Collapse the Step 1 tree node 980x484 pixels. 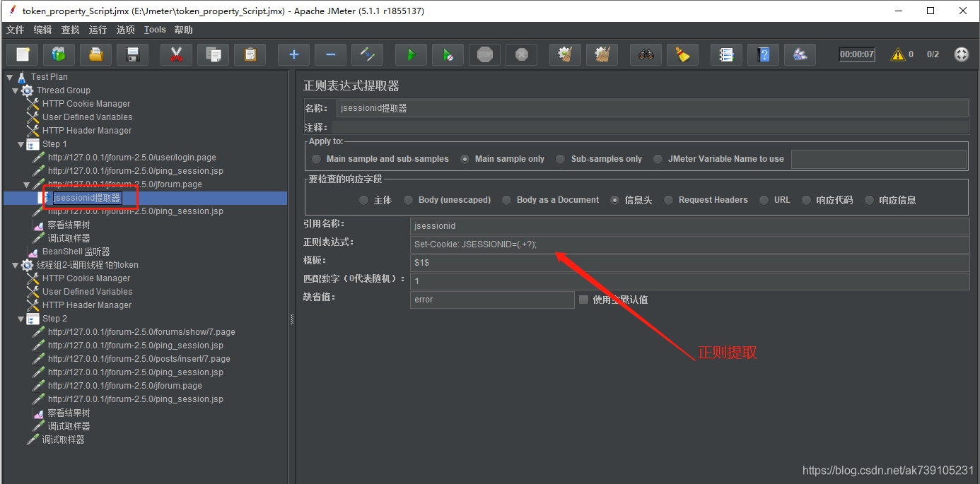tap(21, 143)
